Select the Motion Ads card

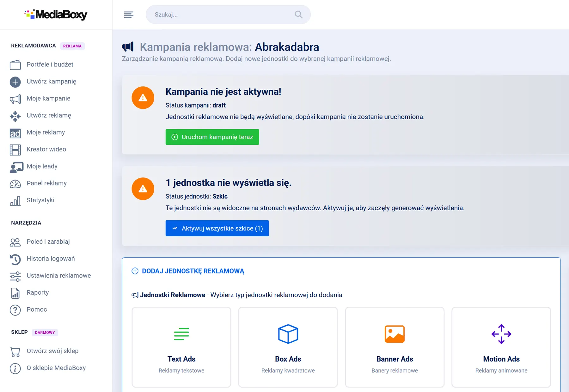pos(501,347)
